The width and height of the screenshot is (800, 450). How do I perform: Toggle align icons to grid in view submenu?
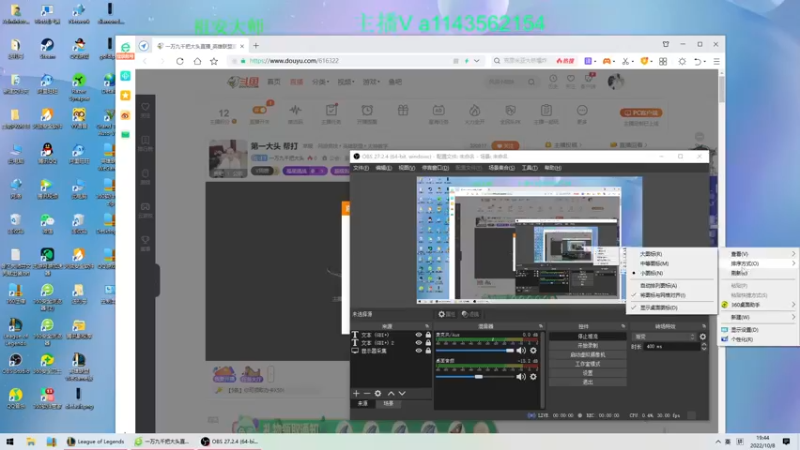662,295
